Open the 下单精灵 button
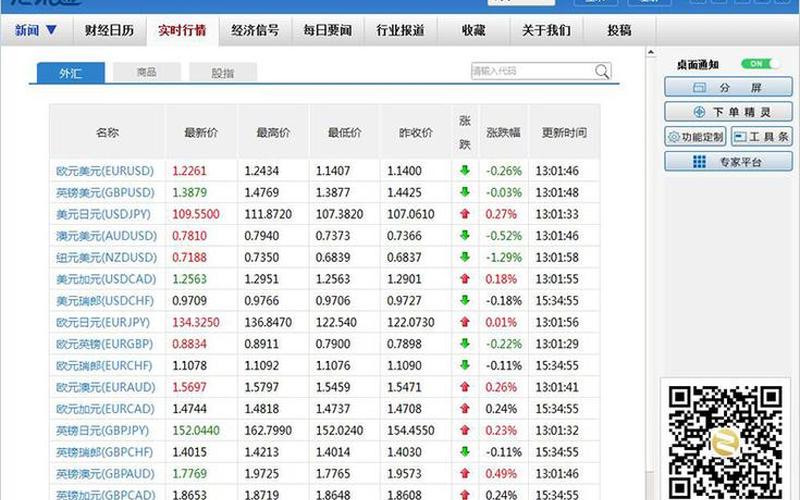800x500 pixels. [x=728, y=112]
